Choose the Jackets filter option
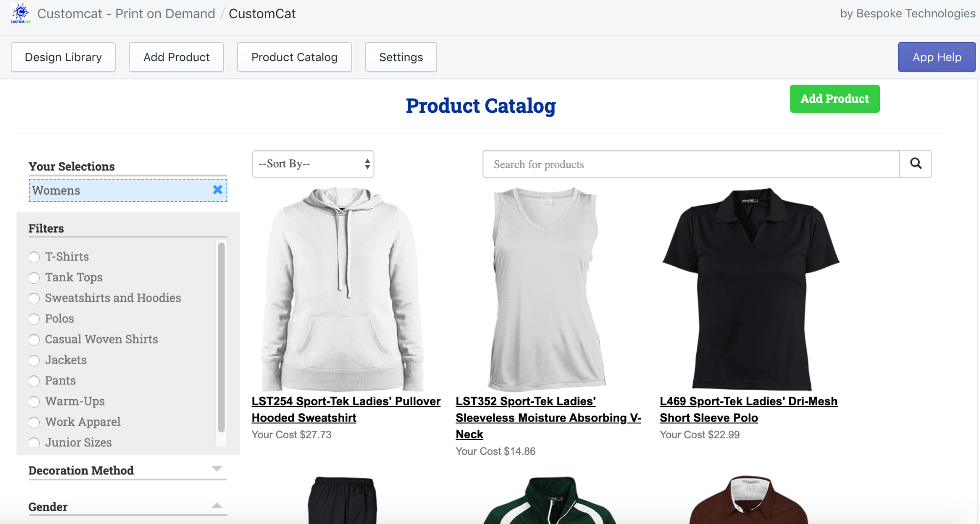The image size is (980, 524). [34, 360]
